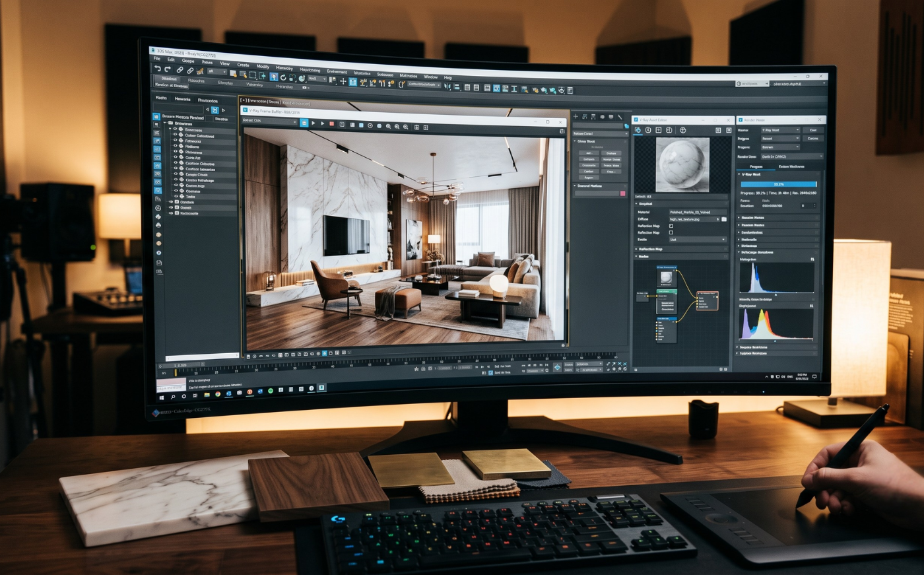This screenshot has width=924, height=575.
Task: Start render with first play icon in Frame Buffer
Action: click(313, 123)
